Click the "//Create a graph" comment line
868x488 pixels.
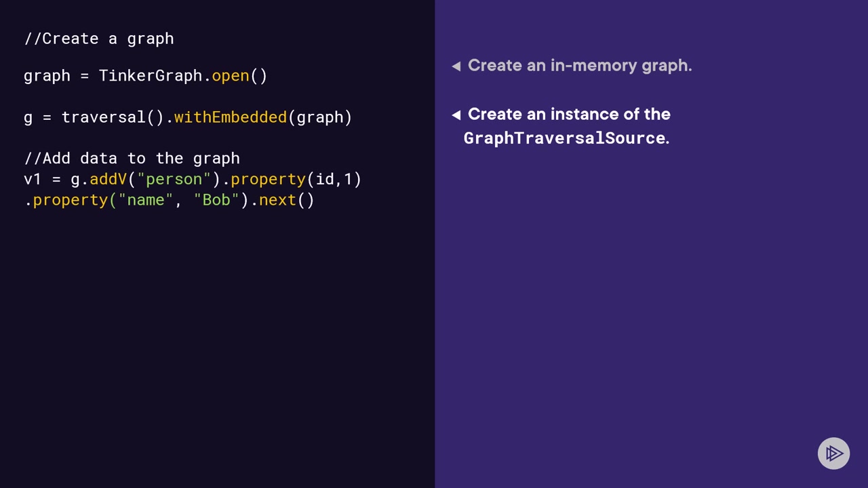pyautogui.click(x=99, y=39)
